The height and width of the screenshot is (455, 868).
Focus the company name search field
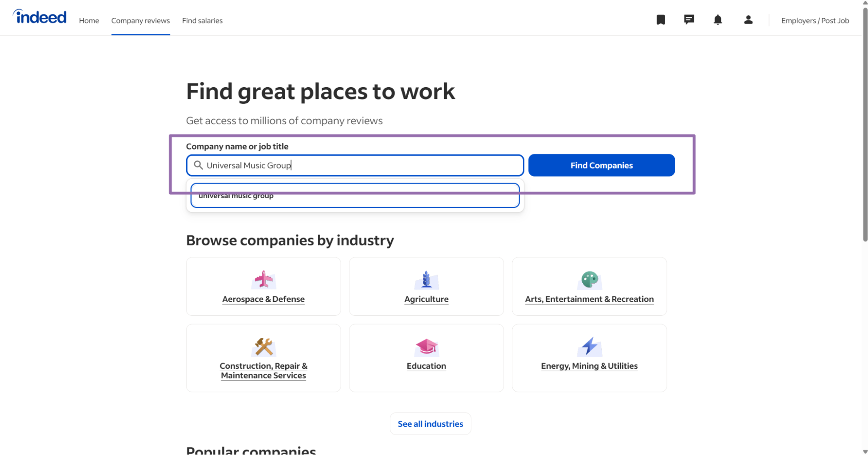[355, 165]
